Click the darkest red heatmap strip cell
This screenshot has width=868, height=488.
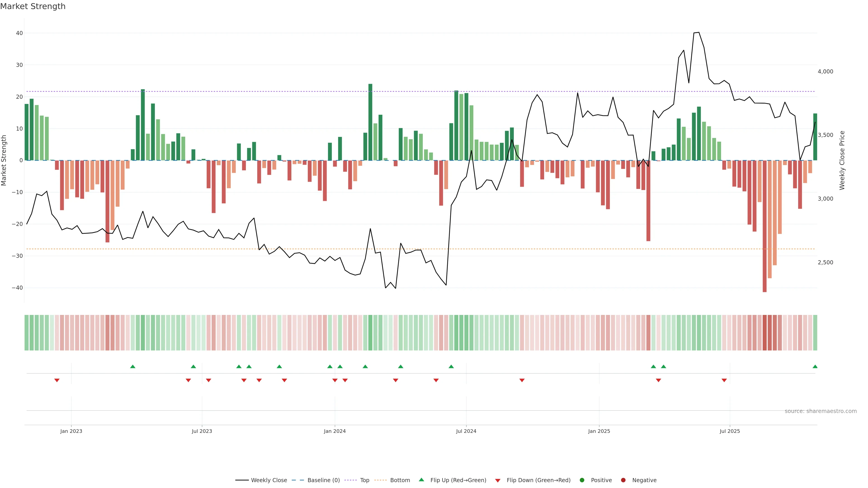(764, 332)
